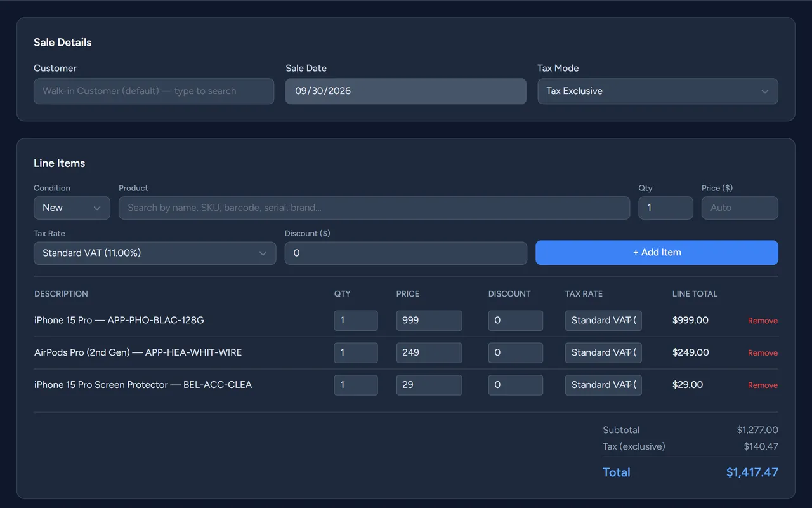Edit discount for the AirPods Pro row
The image size is (812, 508).
click(x=516, y=352)
